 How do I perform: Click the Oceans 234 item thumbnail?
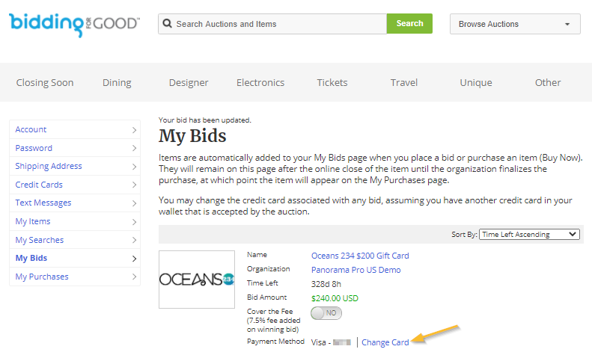[197, 280]
